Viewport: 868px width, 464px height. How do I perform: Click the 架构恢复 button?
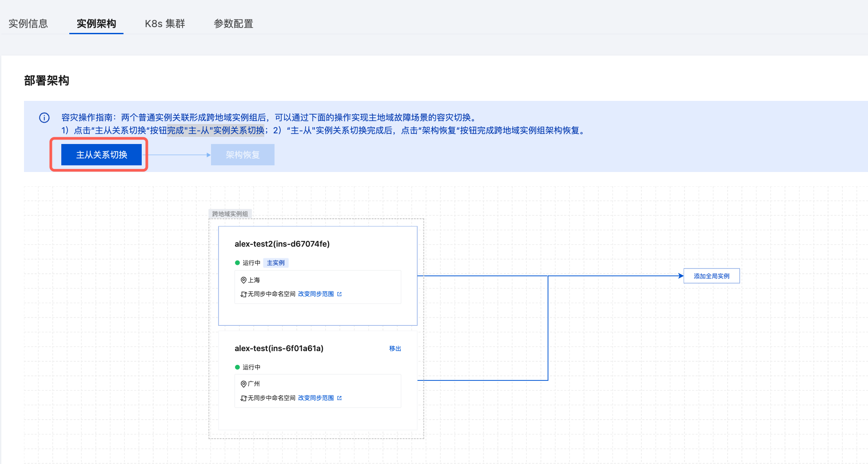[243, 155]
